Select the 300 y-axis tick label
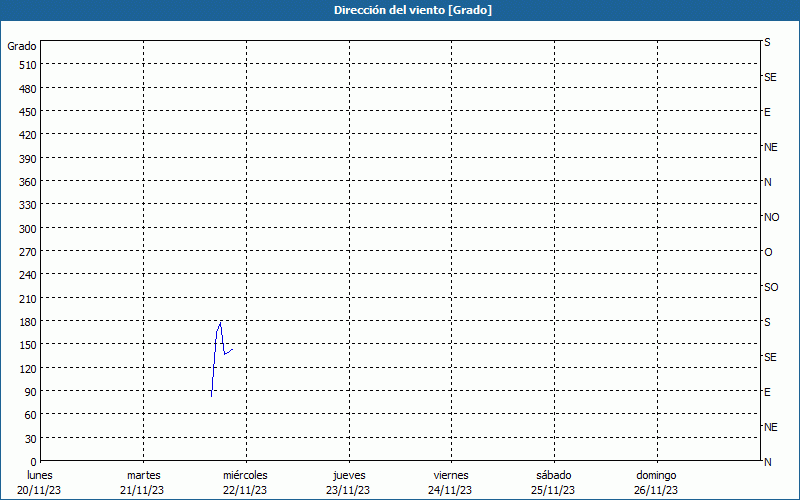This screenshot has height=500, width=800. (28, 229)
